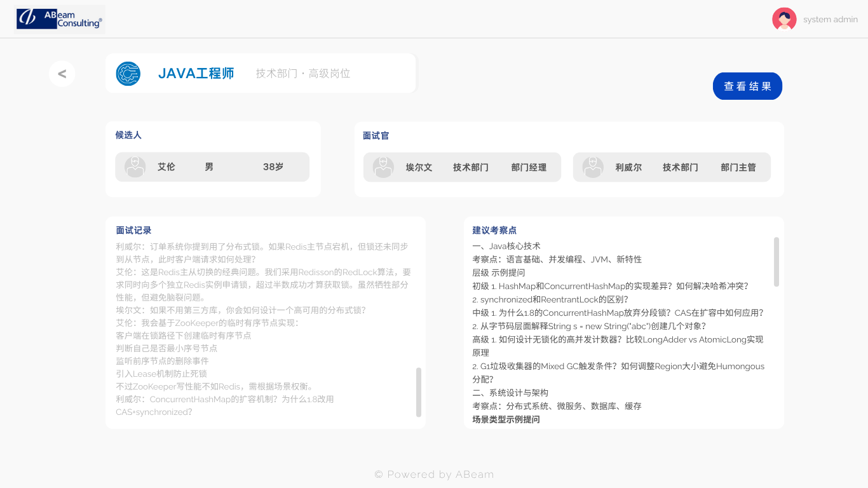This screenshot has height=488, width=868.
Task: Click the 部门经理 role label
Action: [x=529, y=168]
